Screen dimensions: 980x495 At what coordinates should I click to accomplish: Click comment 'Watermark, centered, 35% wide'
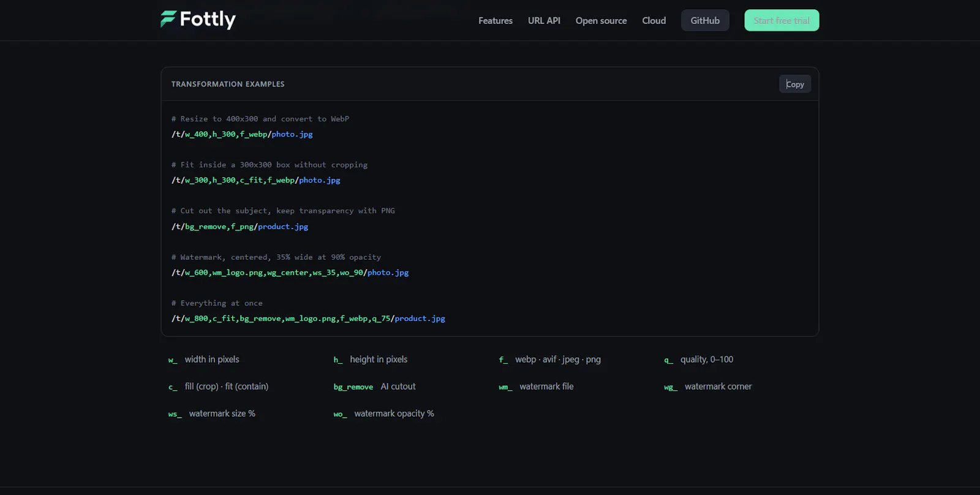tap(276, 257)
